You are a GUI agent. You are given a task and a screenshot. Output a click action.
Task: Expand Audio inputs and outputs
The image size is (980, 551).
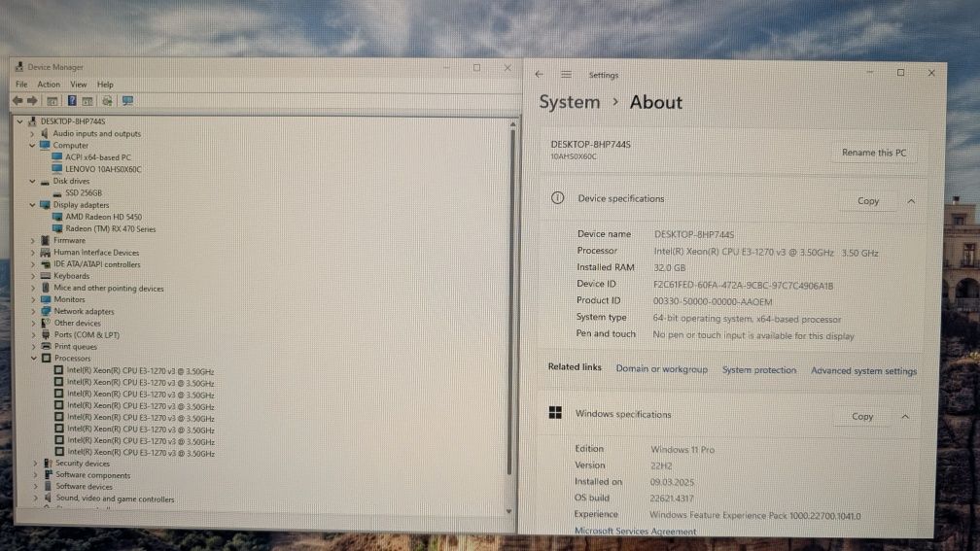coord(32,134)
